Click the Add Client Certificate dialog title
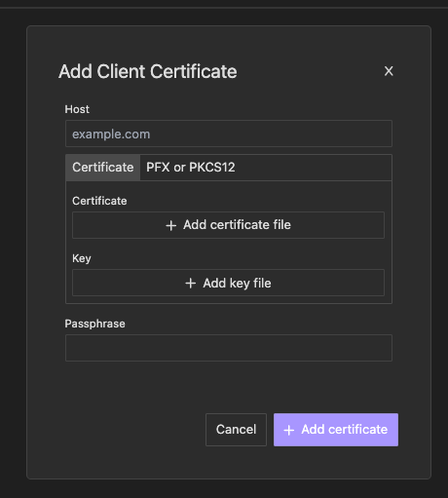The image size is (448, 498). [148, 71]
